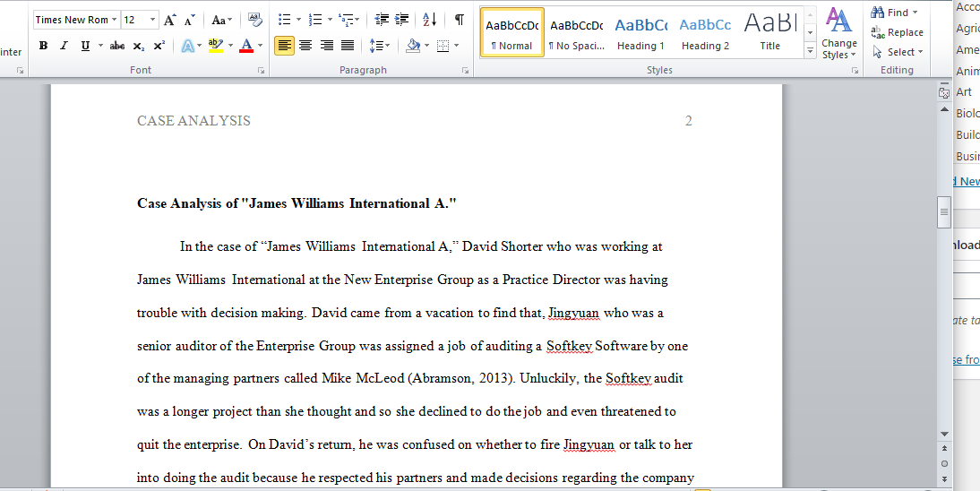The image size is (980, 491).
Task: Open the Select menu
Action: [898, 52]
